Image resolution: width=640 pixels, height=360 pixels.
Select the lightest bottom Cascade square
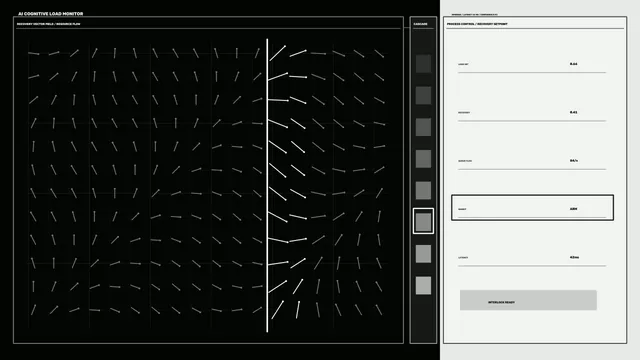point(423,285)
